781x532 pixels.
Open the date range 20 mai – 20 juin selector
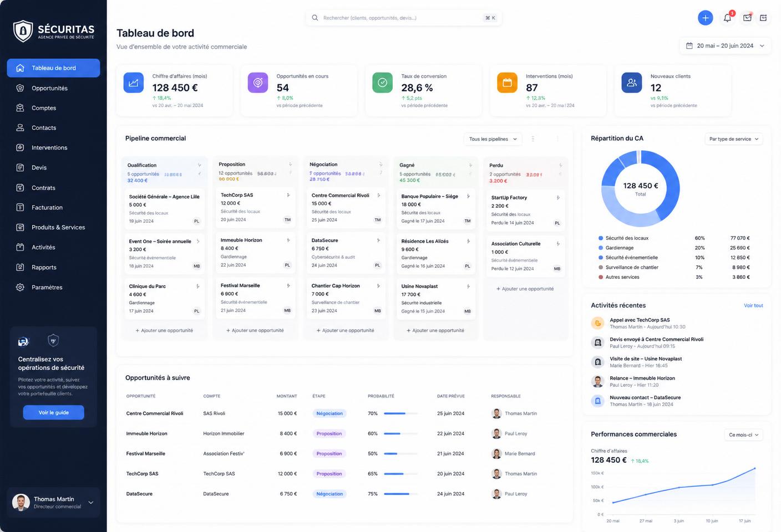tap(725, 45)
